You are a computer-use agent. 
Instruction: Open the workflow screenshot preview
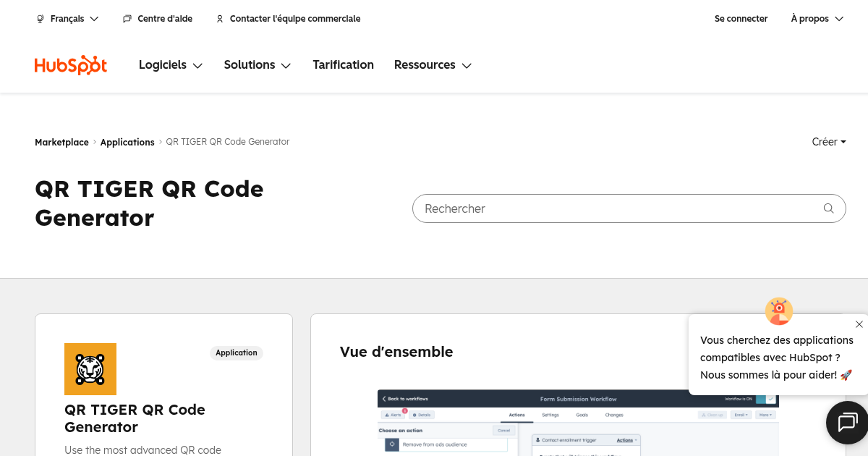[x=578, y=423]
